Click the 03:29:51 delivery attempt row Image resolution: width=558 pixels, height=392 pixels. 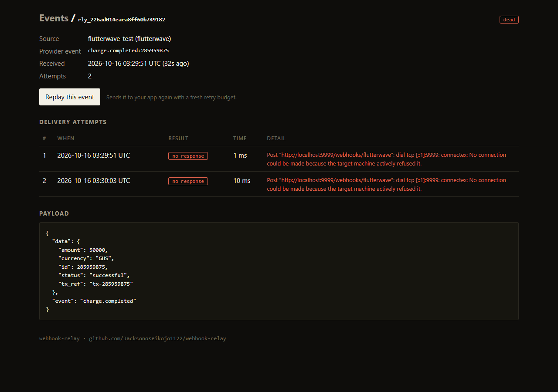(x=279, y=159)
